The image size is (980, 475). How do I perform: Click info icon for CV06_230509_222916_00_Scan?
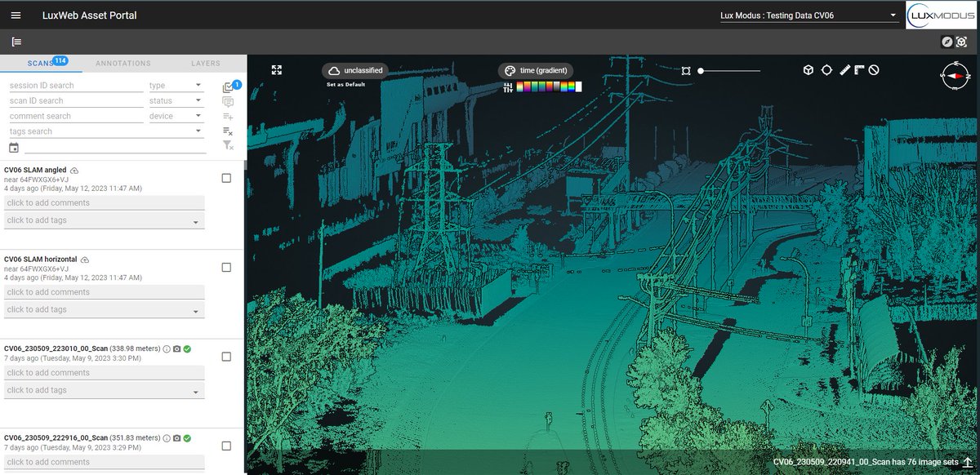tap(167, 438)
